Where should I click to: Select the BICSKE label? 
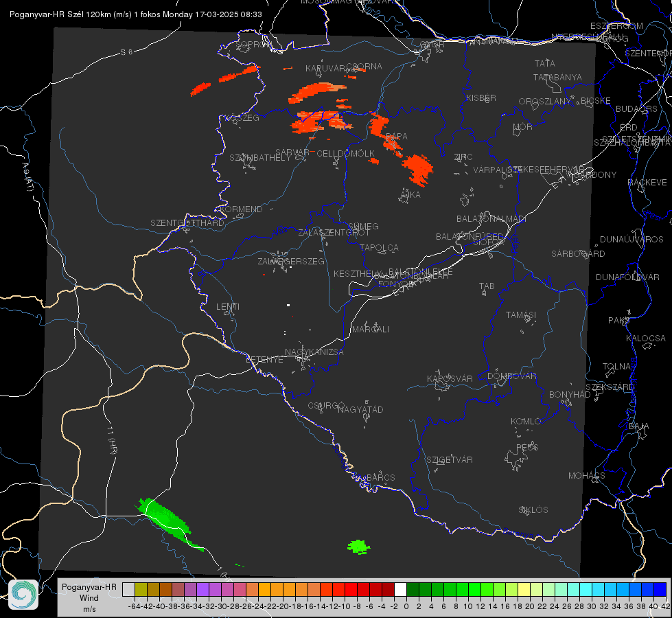coord(596,100)
